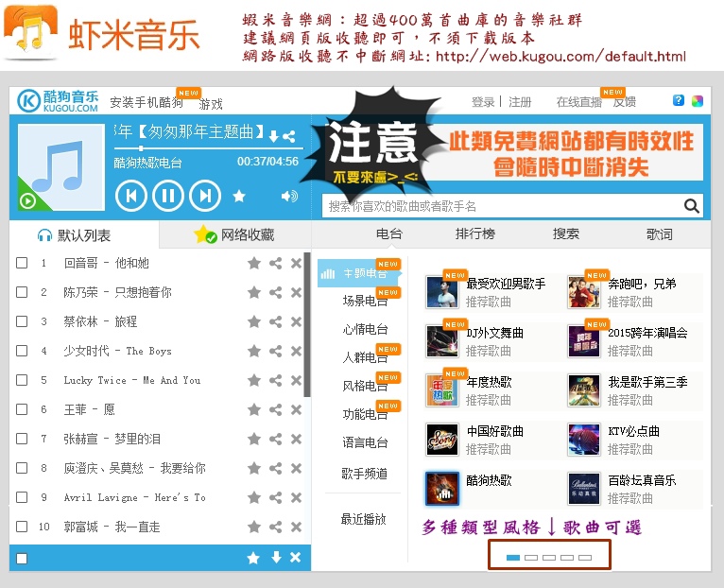Select checkbox for 王菲 - 愿
The height and width of the screenshot is (588, 724).
pos(22,409)
